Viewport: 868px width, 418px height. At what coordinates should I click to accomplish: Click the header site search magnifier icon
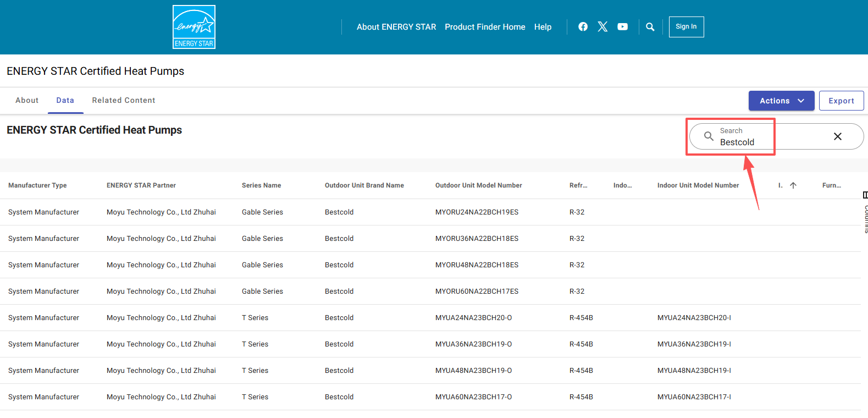pyautogui.click(x=650, y=27)
